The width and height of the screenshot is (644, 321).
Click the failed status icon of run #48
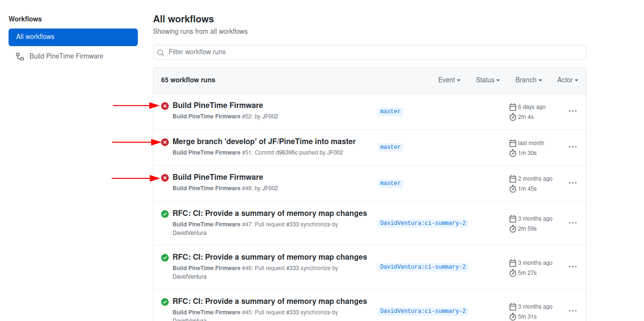(x=165, y=178)
